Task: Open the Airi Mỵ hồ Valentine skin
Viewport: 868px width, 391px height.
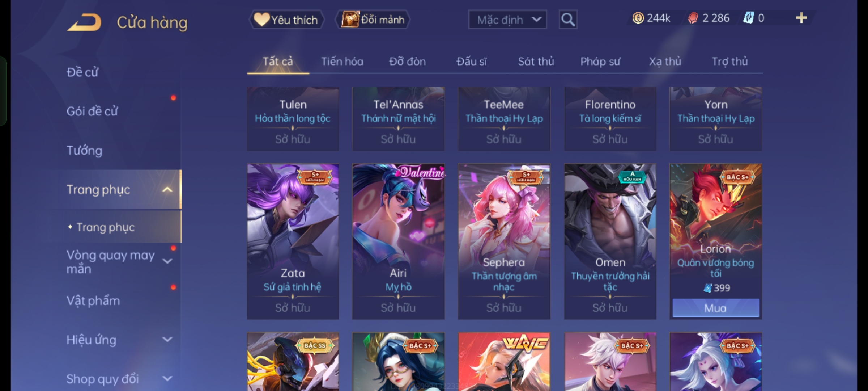Action: coord(398,241)
